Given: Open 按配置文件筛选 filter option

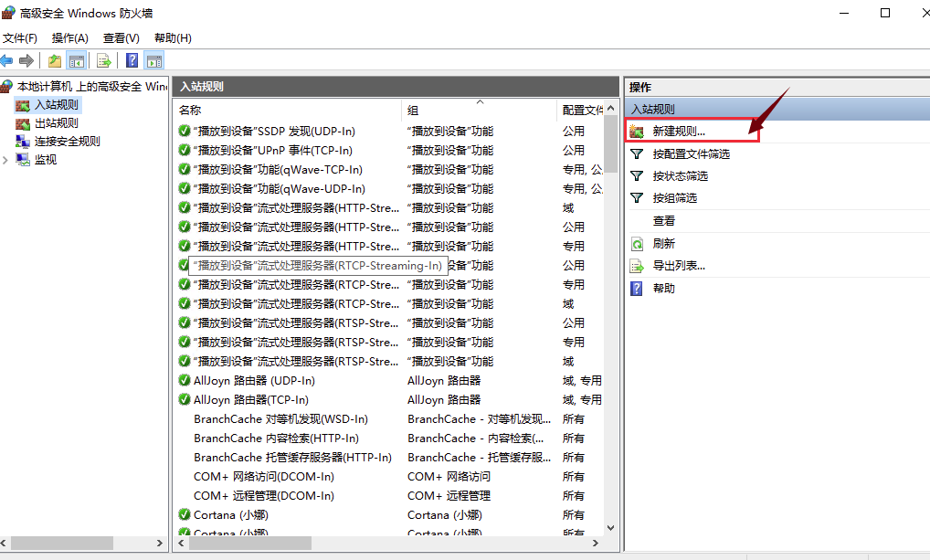Looking at the screenshot, I should click(x=691, y=154).
